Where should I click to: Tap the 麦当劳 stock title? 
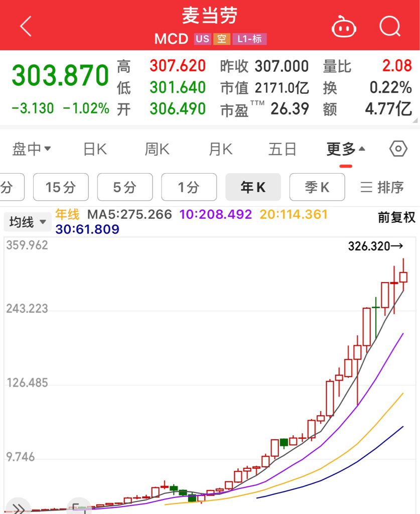pos(210,16)
